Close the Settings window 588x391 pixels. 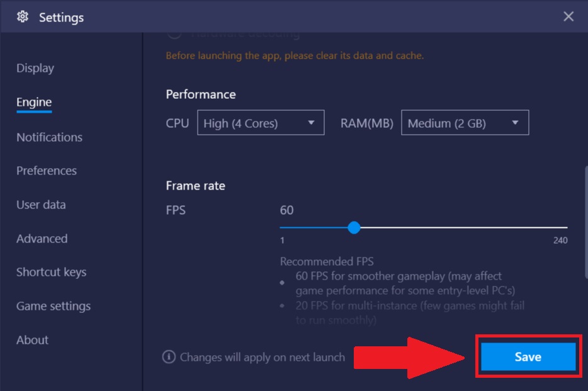(x=568, y=16)
